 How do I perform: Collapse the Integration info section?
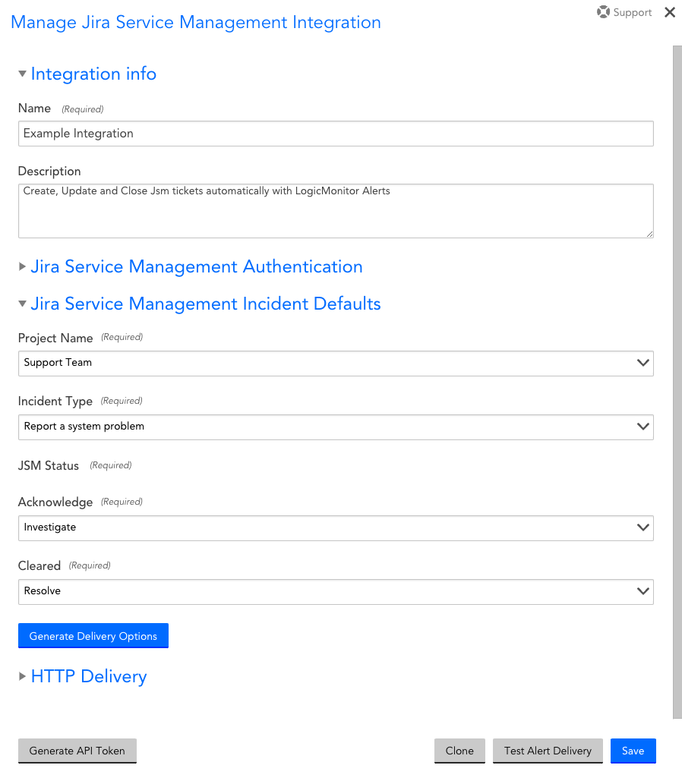[22, 74]
